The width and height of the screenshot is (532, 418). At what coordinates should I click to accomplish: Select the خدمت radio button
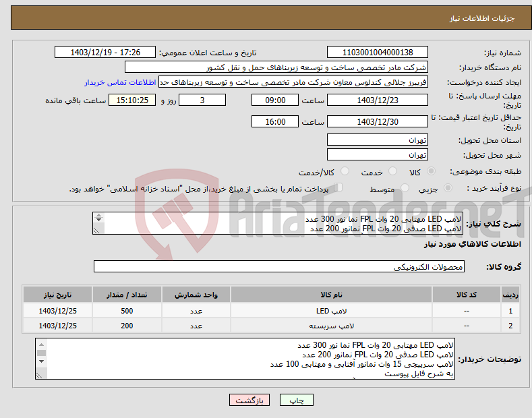[392, 171]
